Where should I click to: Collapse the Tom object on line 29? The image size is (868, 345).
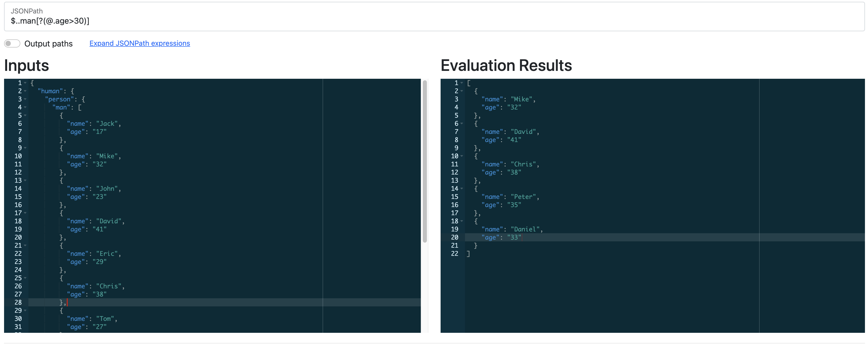pos(25,311)
